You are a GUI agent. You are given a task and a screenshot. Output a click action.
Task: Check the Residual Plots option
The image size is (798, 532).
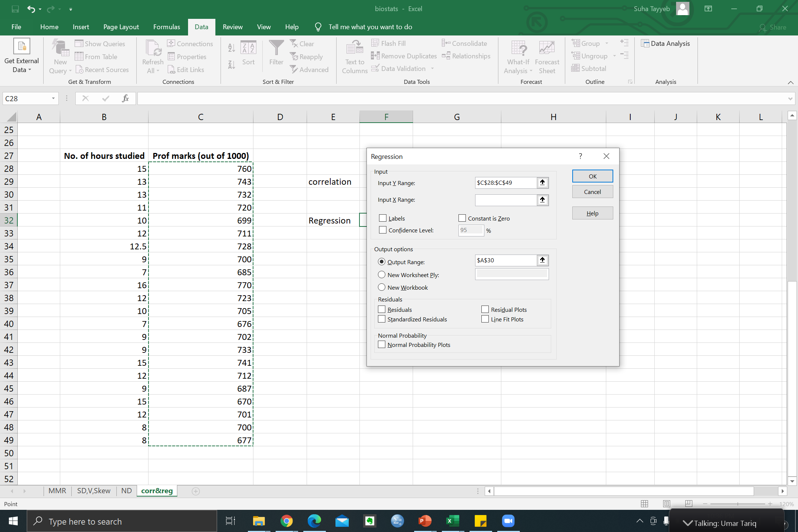click(485, 310)
